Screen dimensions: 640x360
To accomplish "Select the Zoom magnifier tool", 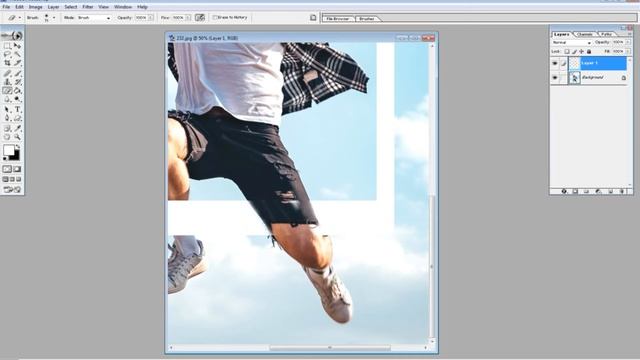I will (x=18, y=137).
